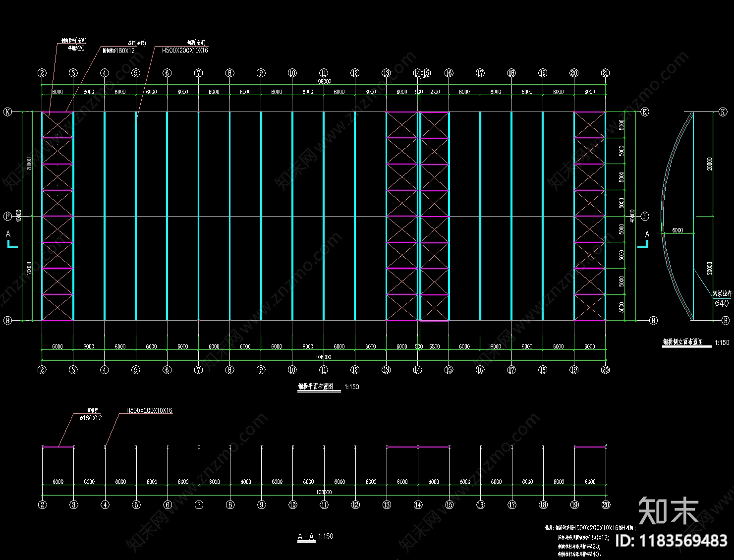The height and width of the screenshot is (560, 734).
Task: Click axis bubble B at plan's left edge
Action: tap(7, 321)
